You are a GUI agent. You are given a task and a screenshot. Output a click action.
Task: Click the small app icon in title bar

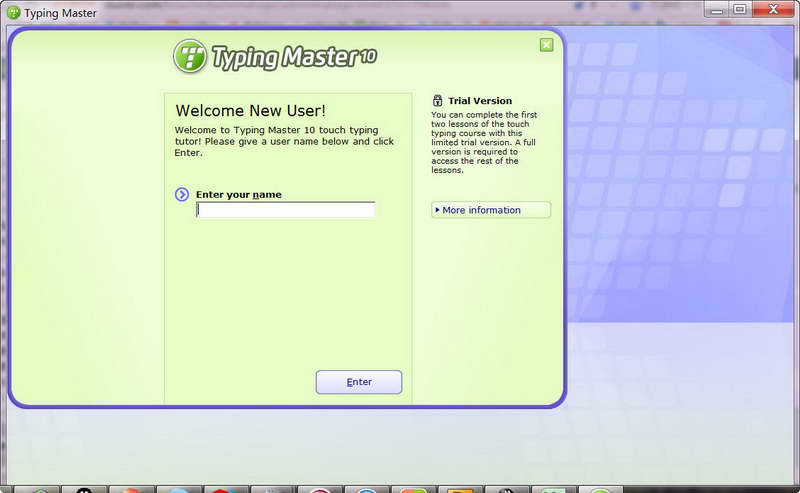coord(14,13)
